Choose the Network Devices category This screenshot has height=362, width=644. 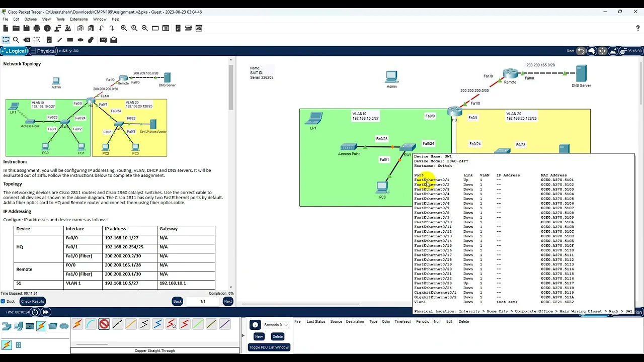[x=7, y=326]
